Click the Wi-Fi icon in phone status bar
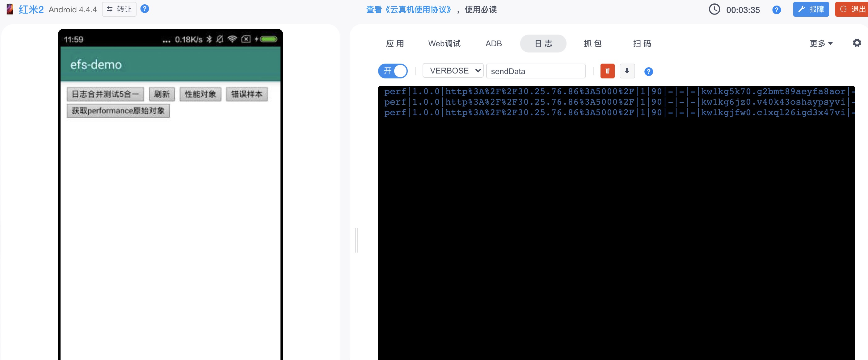The width and height of the screenshot is (868, 360). coord(232,39)
